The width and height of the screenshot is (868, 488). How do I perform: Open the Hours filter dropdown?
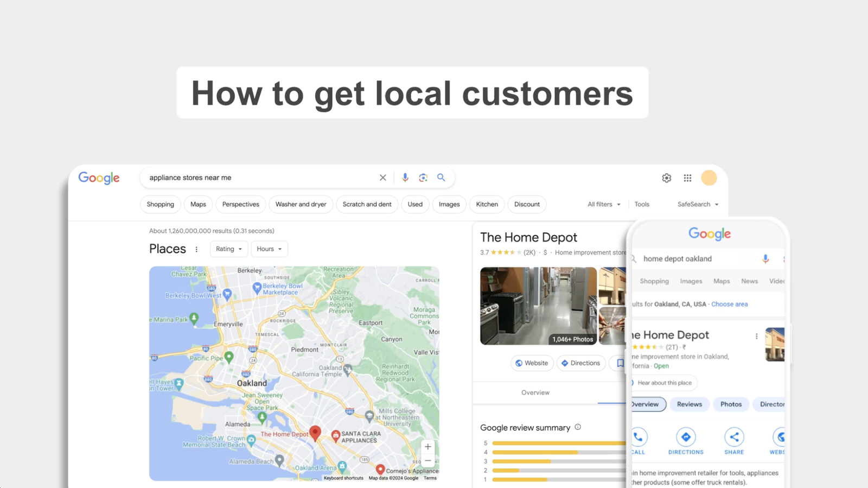click(269, 249)
